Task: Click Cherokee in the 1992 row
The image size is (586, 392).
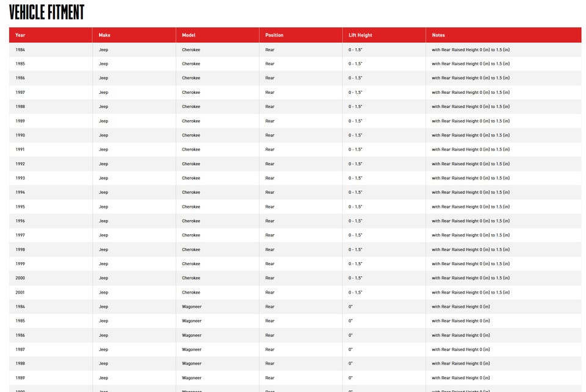Action: click(191, 164)
